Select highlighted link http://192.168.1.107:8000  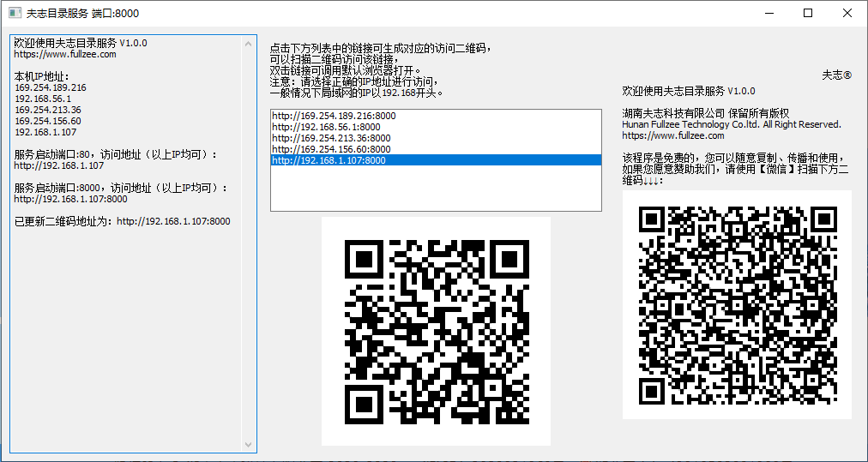point(436,160)
